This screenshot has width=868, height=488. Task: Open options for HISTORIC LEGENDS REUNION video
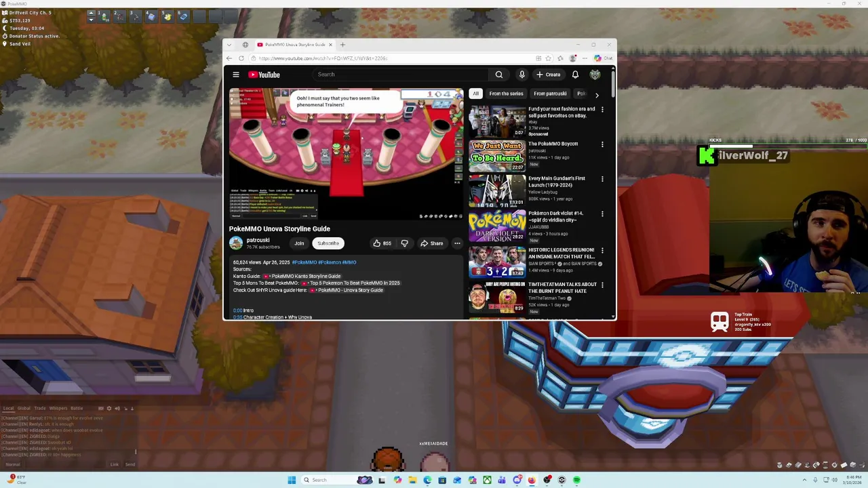point(602,250)
